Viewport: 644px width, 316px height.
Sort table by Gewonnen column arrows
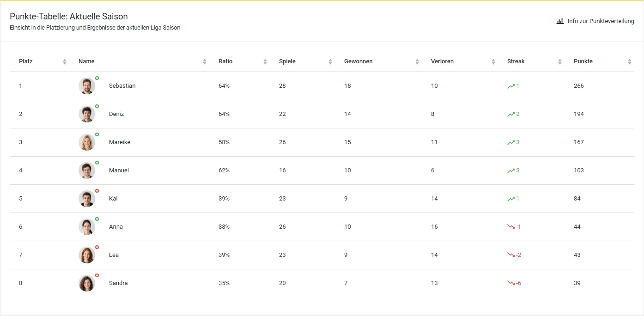coord(417,61)
